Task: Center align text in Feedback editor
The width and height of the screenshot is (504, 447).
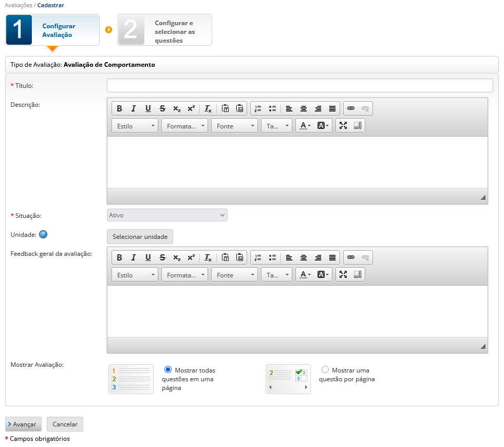Action: pos(304,257)
